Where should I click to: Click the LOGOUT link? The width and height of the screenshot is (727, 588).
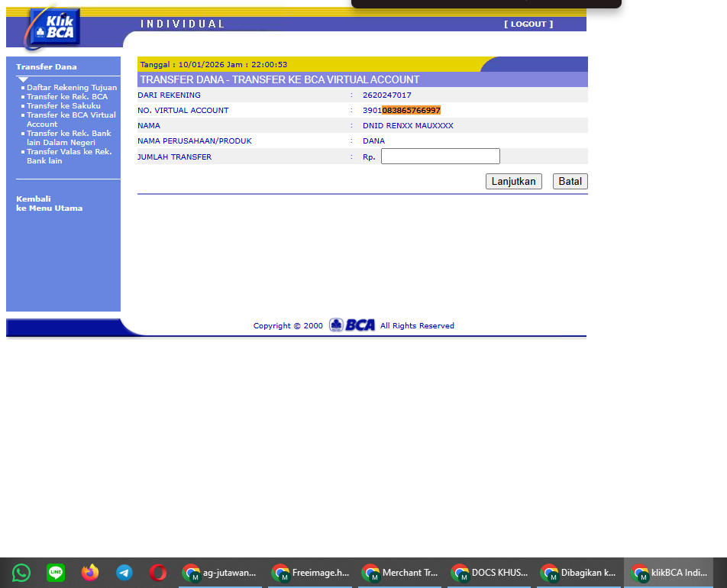[x=528, y=24]
